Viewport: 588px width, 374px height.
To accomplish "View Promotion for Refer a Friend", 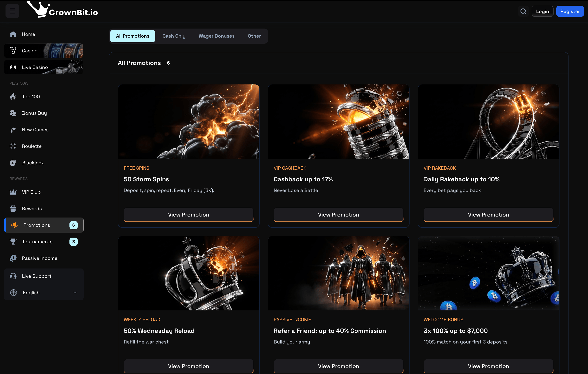I will 338,366.
